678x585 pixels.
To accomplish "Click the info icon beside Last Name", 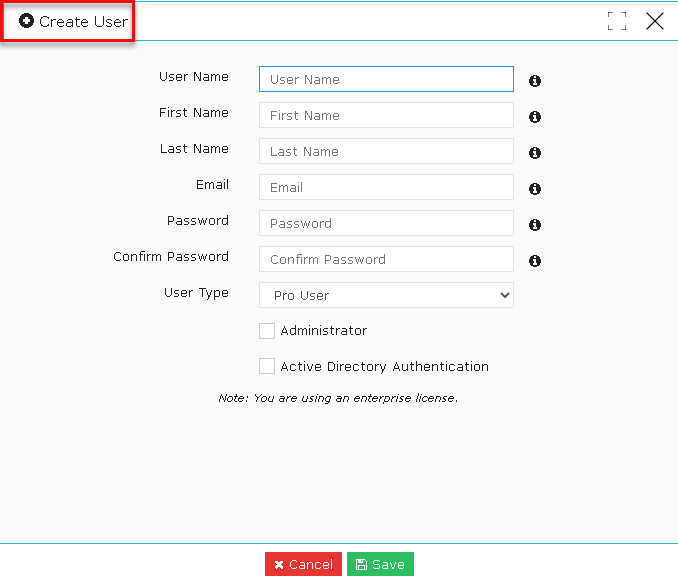I will click(x=535, y=153).
